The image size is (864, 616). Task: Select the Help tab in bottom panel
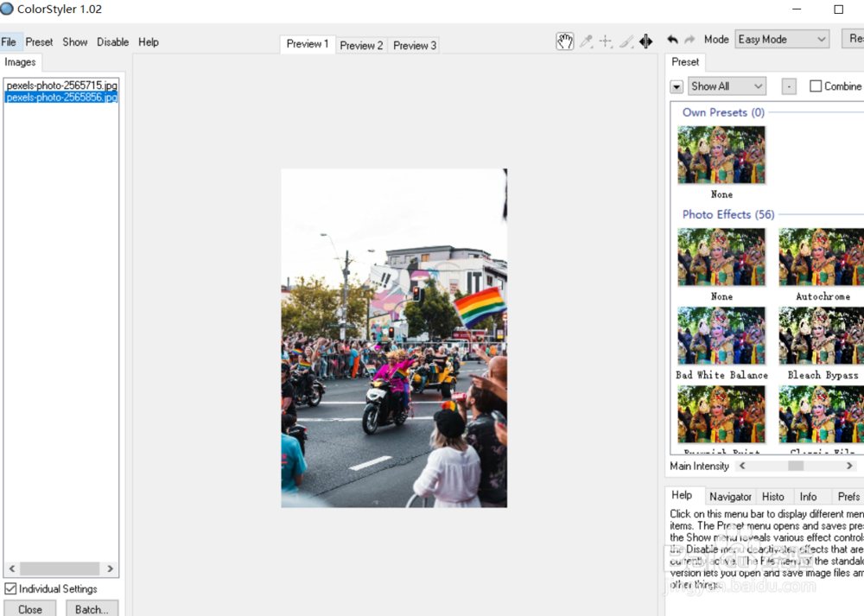(682, 495)
